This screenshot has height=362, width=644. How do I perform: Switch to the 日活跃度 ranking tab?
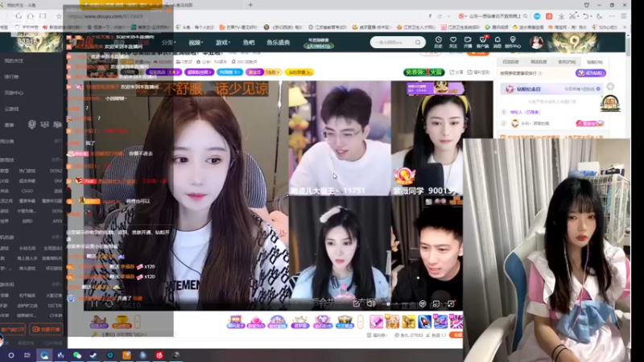510,62
